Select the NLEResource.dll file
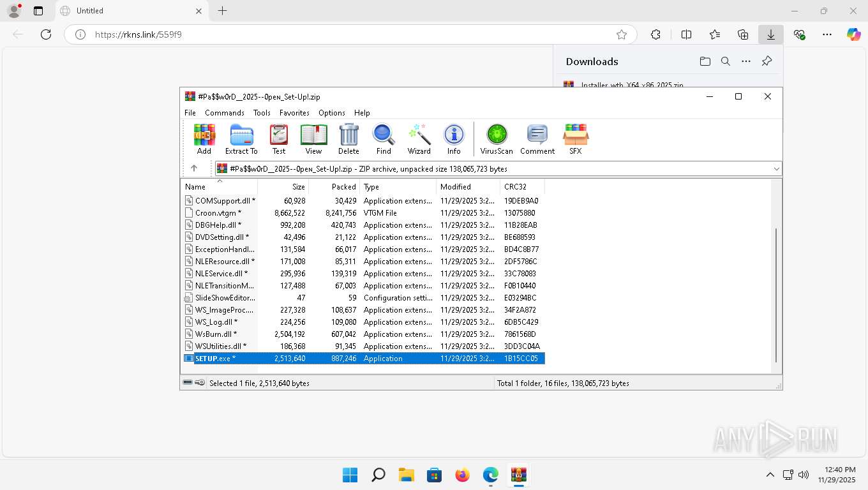The image size is (868, 490). tap(364, 262)
